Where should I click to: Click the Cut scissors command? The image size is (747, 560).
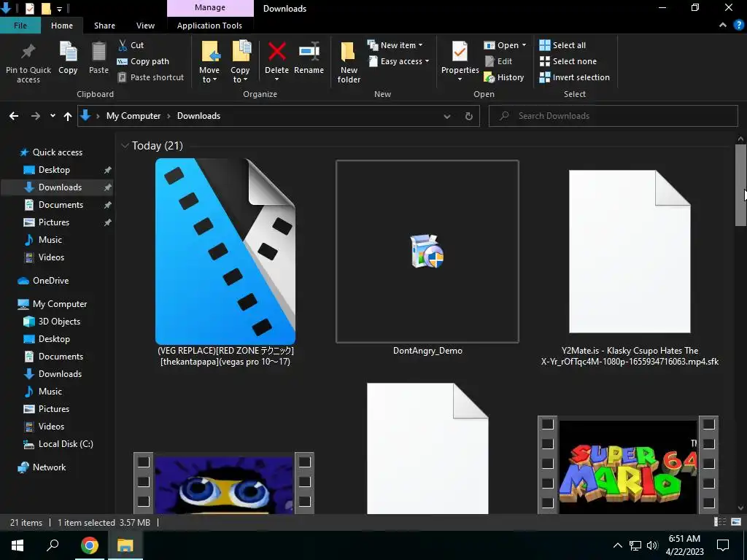[131, 45]
